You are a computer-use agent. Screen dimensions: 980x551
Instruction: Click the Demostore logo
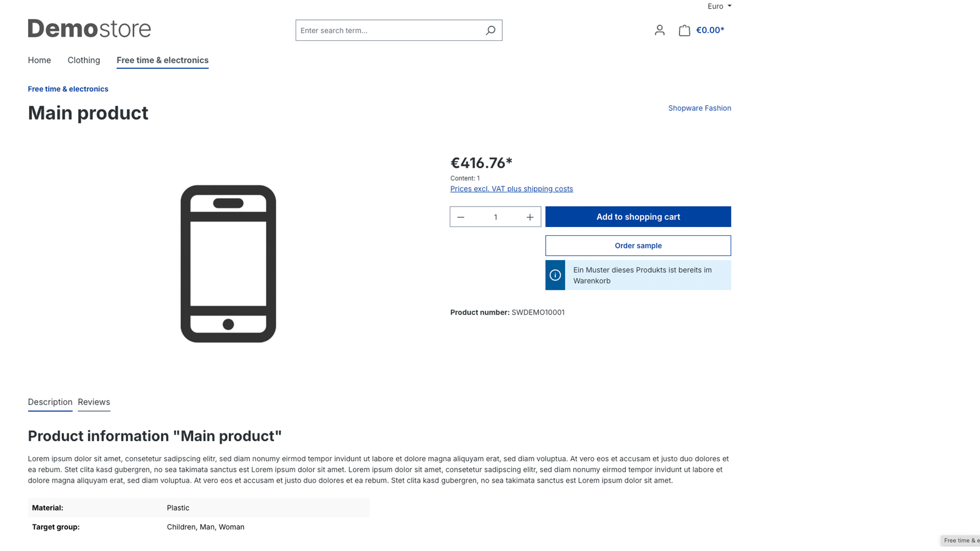click(x=89, y=29)
